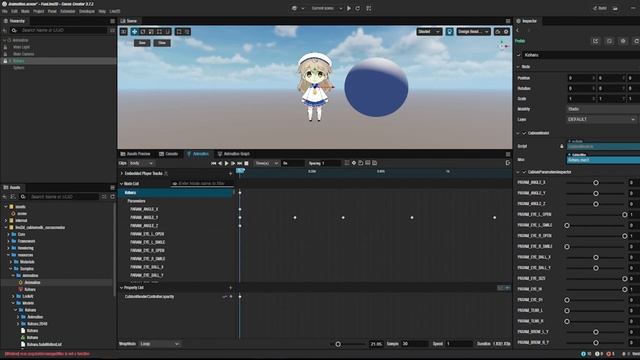Open the WrapMode Loop dropdown
The height and width of the screenshot is (360, 640).
tap(160, 344)
